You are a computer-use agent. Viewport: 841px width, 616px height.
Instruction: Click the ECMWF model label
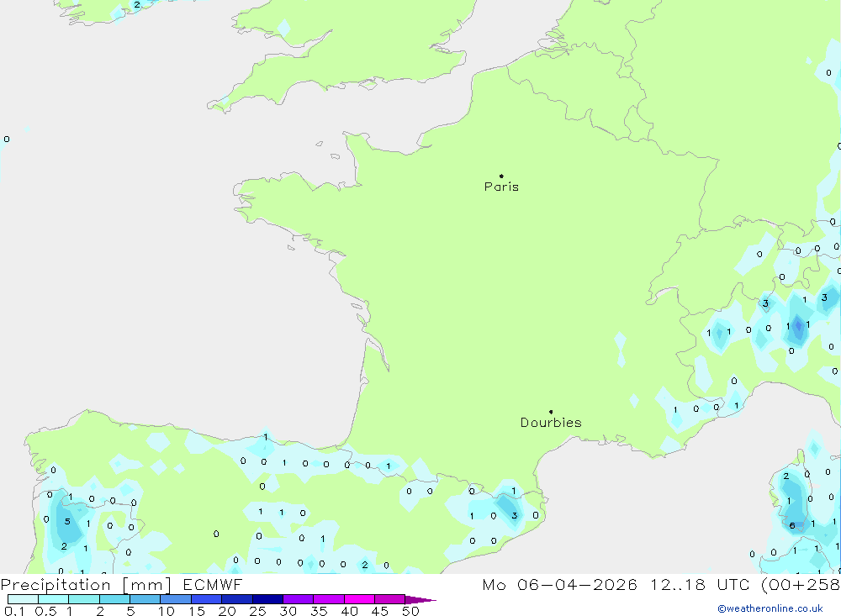(213, 584)
